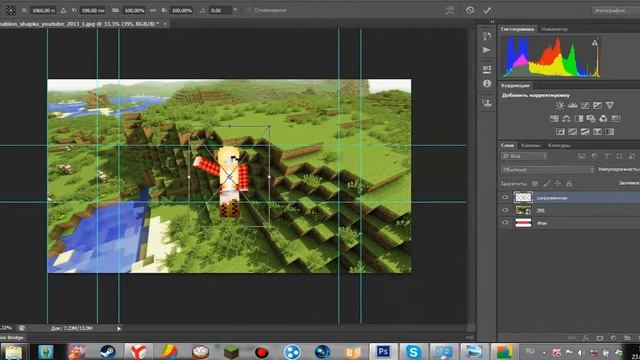This screenshot has height=360, width=640.
Task: Add an Invert adjustment layer
Action: click(560, 131)
